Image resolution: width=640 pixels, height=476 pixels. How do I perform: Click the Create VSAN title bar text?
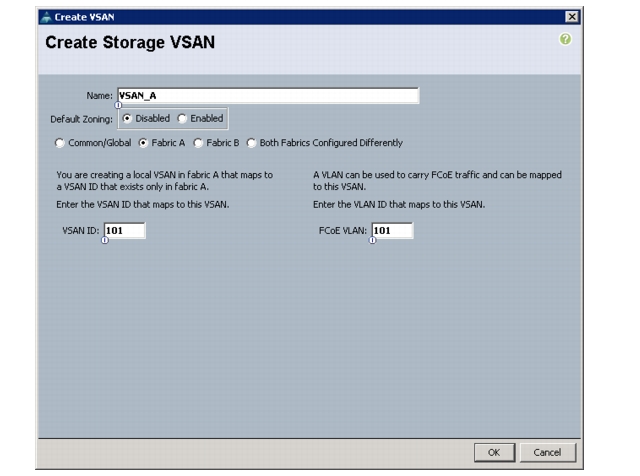[x=84, y=17]
